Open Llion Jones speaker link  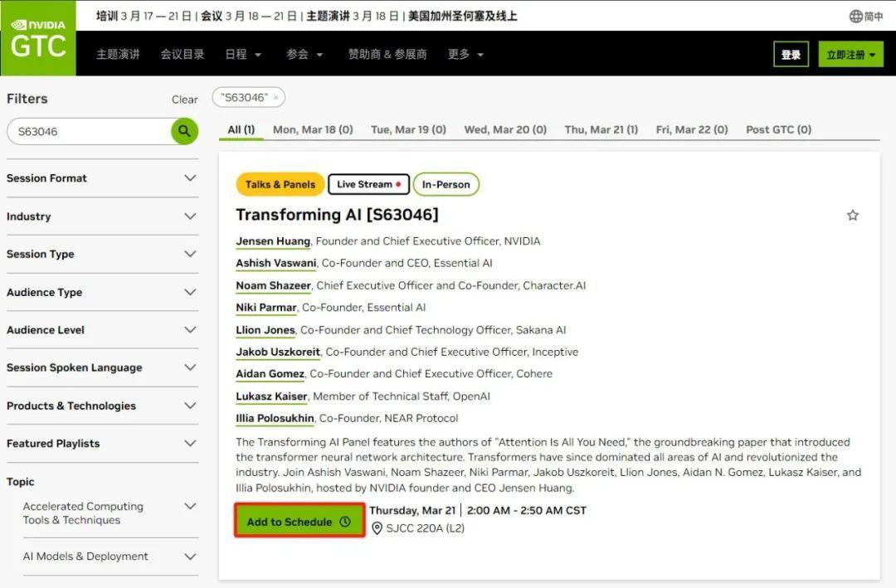click(265, 330)
